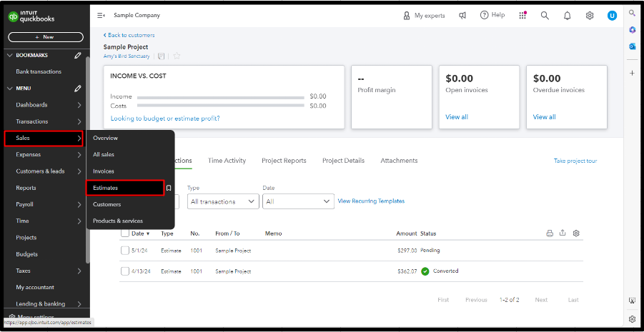Open Amy's Bird Sanctuary customer link
This screenshot has width=644, height=332.
127,56
